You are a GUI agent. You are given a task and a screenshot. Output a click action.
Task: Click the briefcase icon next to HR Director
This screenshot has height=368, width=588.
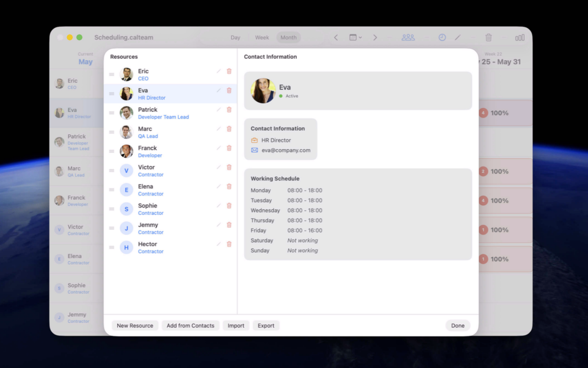255,140
